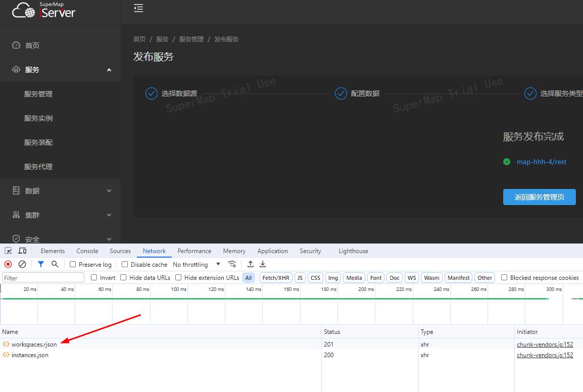Enable the Preserve log checkbox
The image size is (583, 392).
(73, 264)
